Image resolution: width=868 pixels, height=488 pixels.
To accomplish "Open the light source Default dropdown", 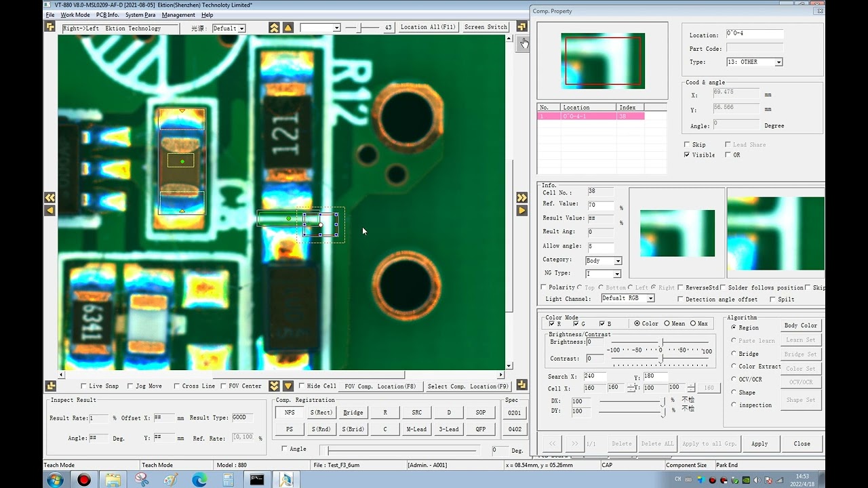I will (x=229, y=28).
